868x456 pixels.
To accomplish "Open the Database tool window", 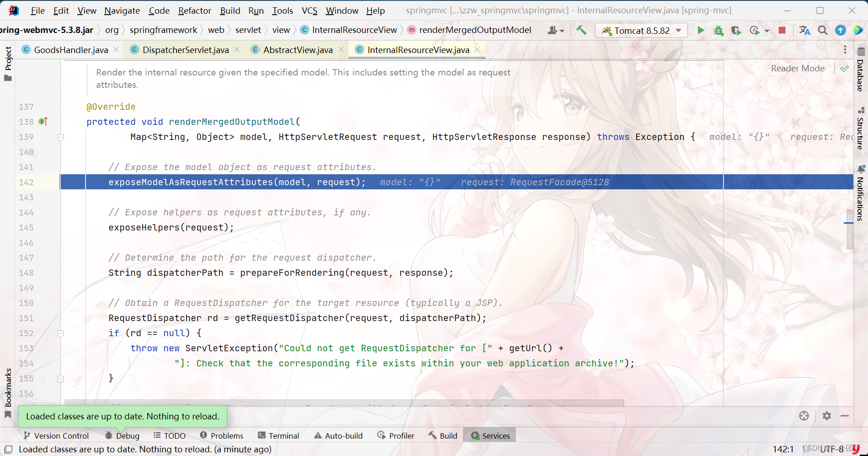I will tap(861, 70).
